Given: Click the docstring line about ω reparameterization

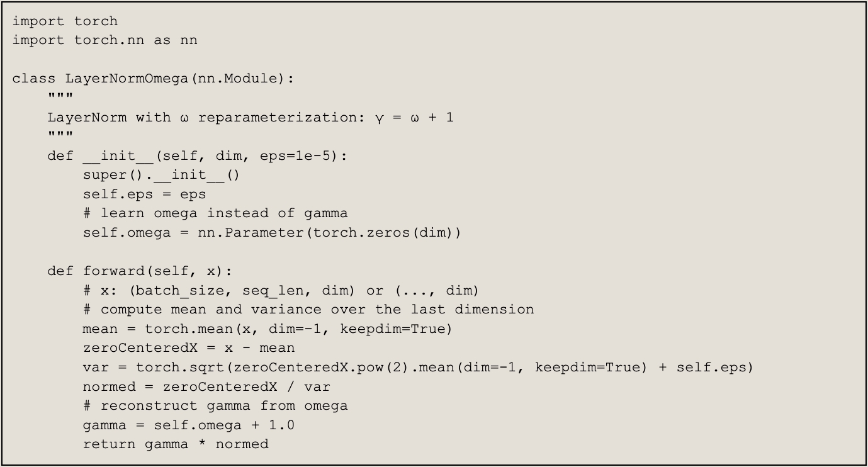Looking at the screenshot, I should [251, 118].
